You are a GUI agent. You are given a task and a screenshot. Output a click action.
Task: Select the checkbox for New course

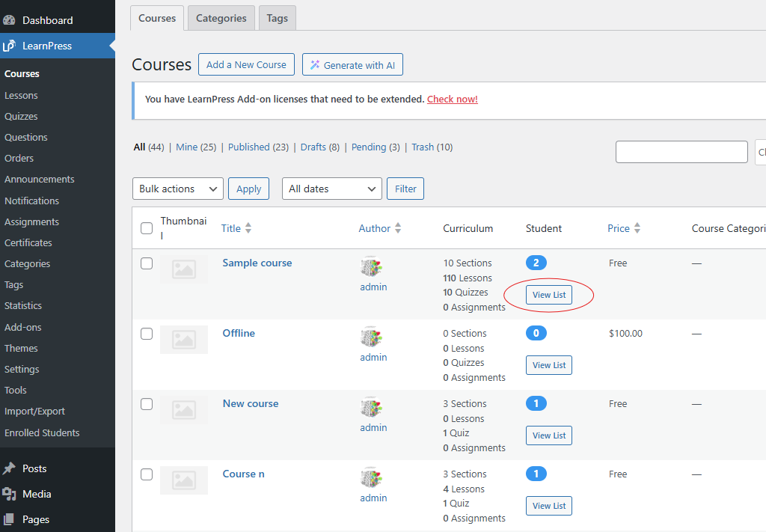coord(147,404)
